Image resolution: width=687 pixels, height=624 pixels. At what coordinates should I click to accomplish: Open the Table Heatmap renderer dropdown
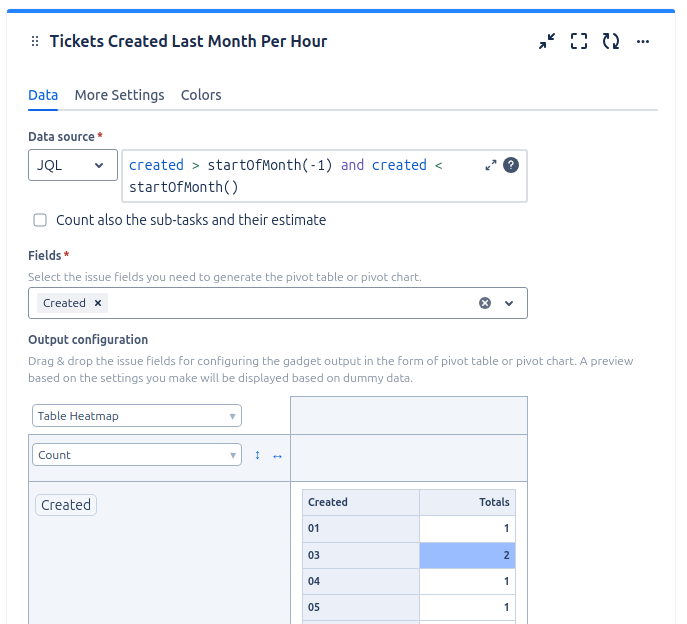136,416
